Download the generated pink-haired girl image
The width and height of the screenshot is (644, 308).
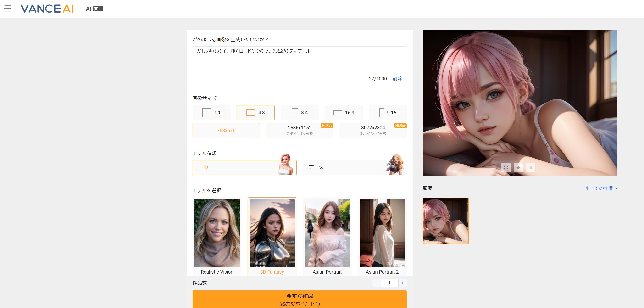(518, 167)
